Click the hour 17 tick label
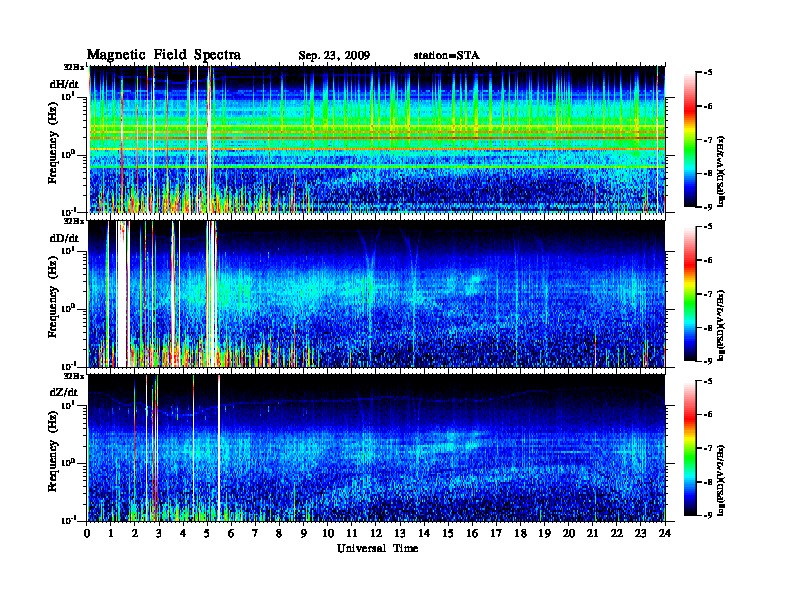 pyautogui.click(x=496, y=534)
